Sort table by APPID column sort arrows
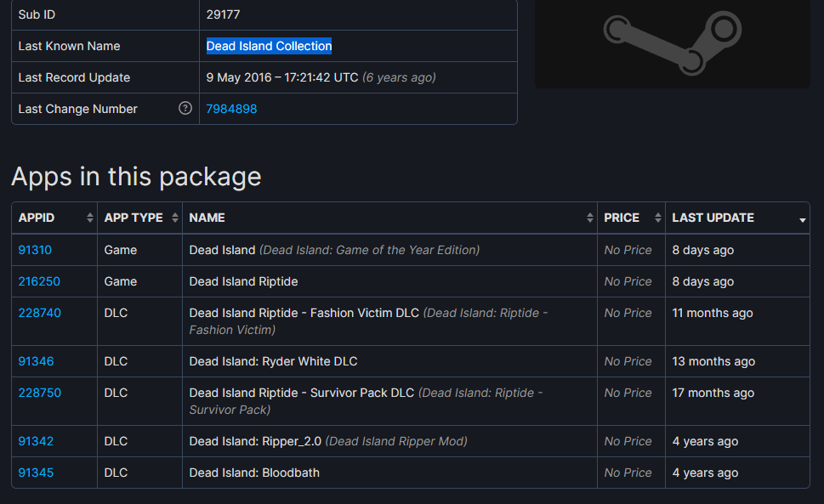The height and width of the screenshot is (504, 824). (x=90, y=218)
